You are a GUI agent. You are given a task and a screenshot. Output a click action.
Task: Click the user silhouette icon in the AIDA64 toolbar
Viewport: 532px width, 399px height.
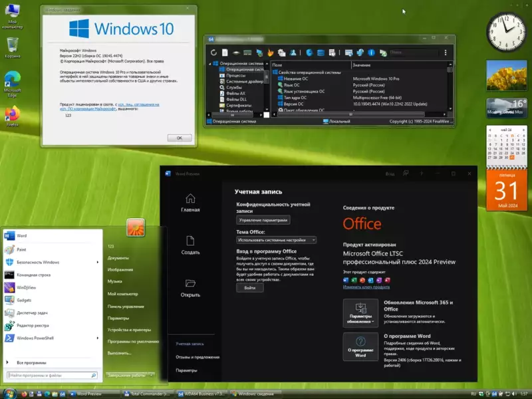point(293,53)
